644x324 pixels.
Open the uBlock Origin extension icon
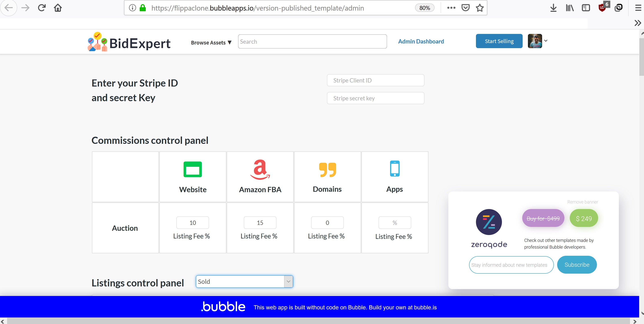[x=602, y=8]
